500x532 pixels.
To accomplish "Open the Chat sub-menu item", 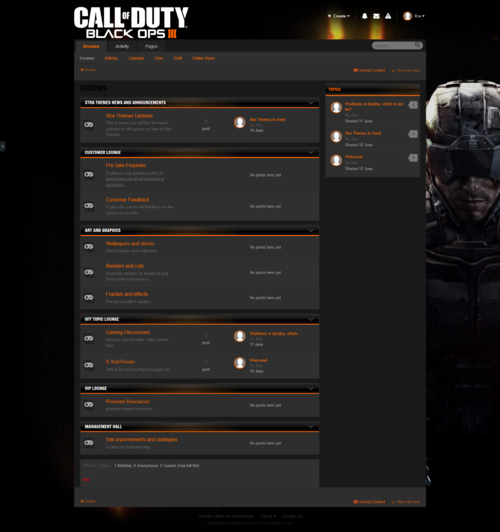I will tap(159, 58).
